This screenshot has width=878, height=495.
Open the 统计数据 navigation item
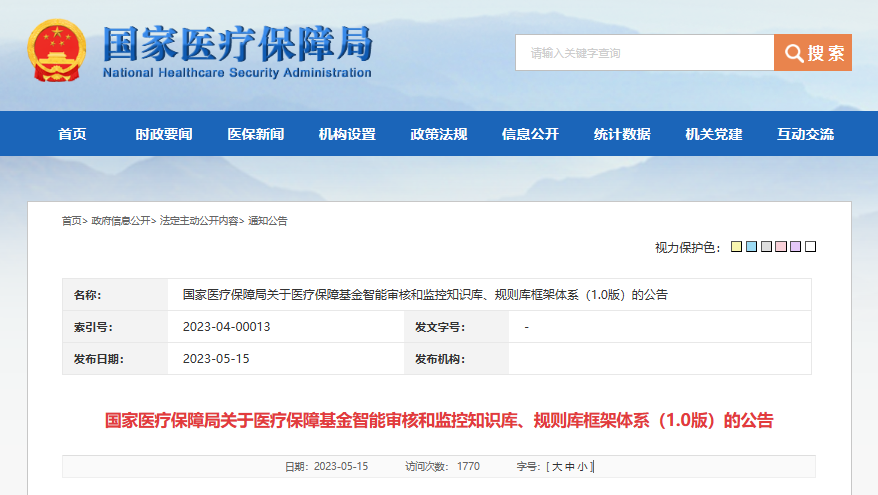[622, 134]
